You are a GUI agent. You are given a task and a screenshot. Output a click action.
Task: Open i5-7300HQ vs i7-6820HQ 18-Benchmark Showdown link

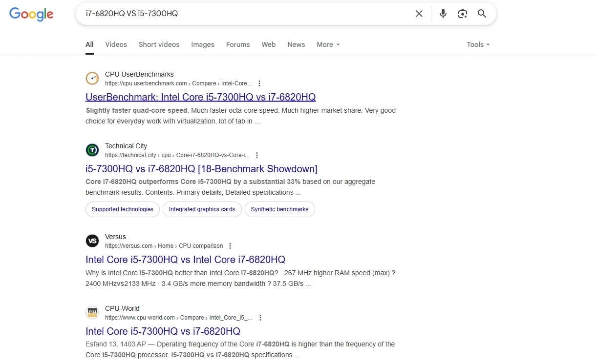201,169
